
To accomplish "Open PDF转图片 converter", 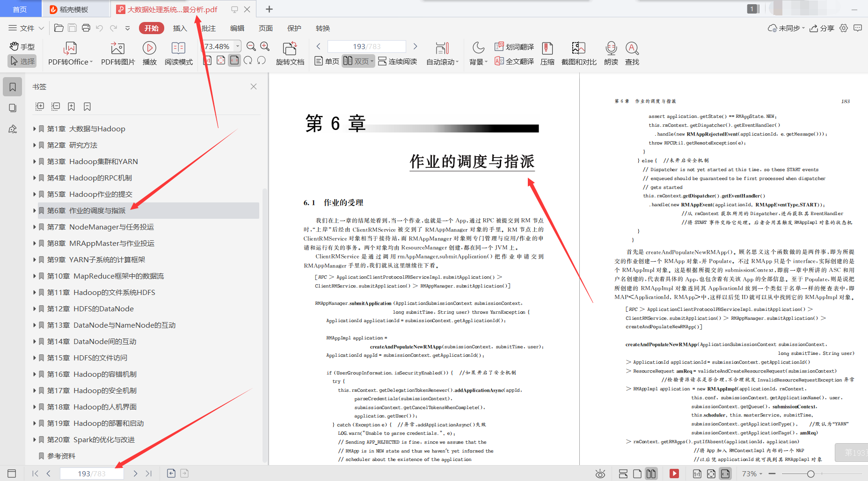I will [118, 54].
